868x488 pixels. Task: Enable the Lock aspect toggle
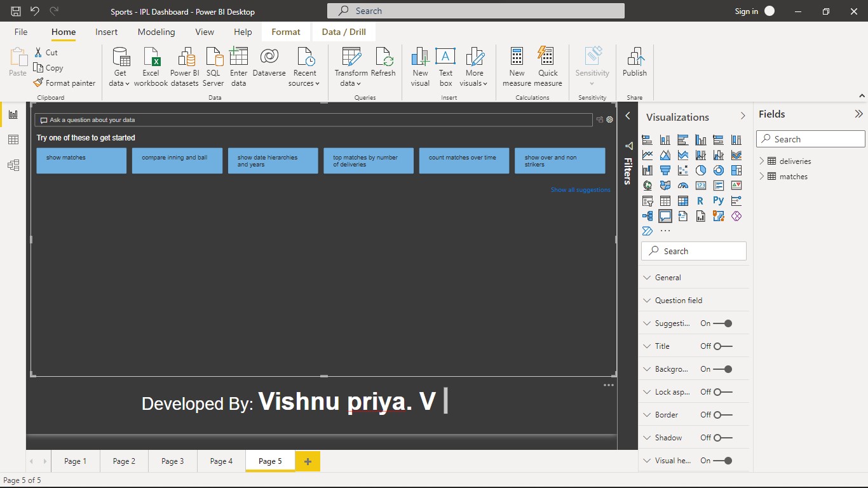(722, 392)
